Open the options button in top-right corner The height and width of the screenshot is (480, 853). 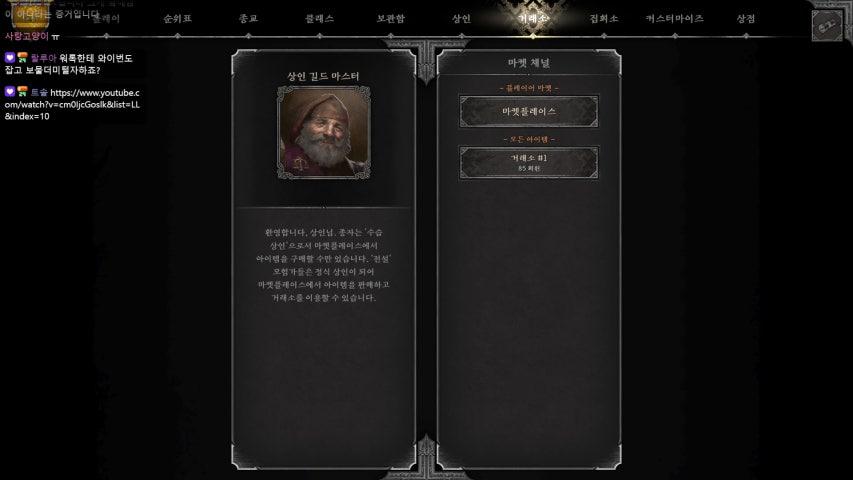827,25
